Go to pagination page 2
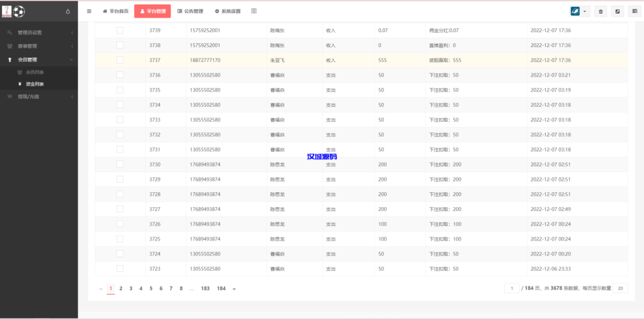The image size is (644, 319). pos(121,289)
